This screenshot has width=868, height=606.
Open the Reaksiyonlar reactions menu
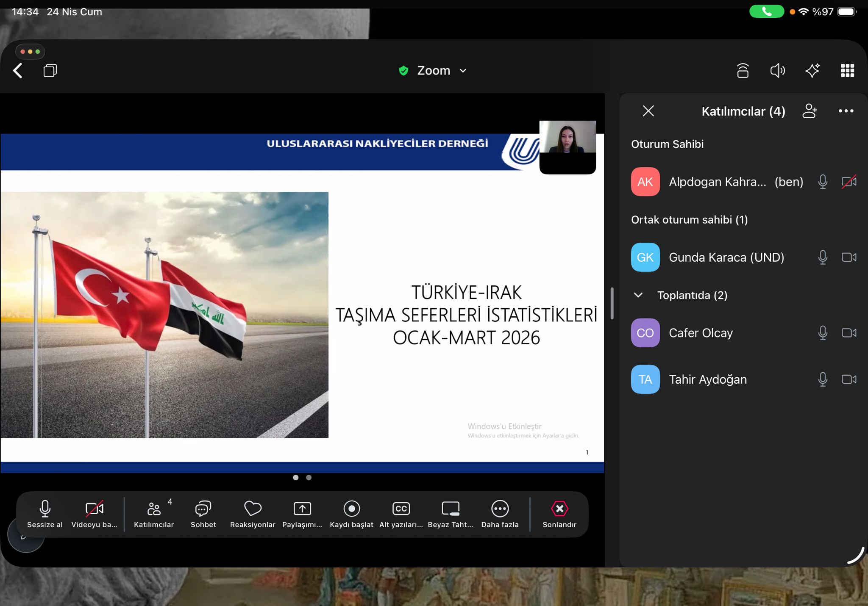[x=252, y=514]
